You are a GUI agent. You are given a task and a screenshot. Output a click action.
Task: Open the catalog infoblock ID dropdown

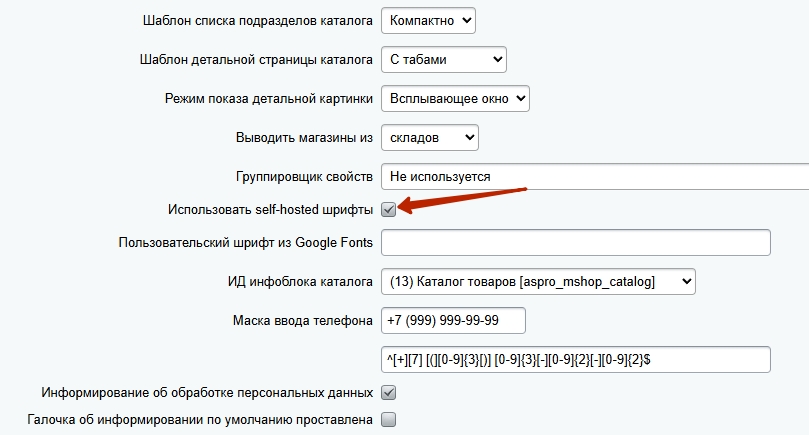(537, 283)
